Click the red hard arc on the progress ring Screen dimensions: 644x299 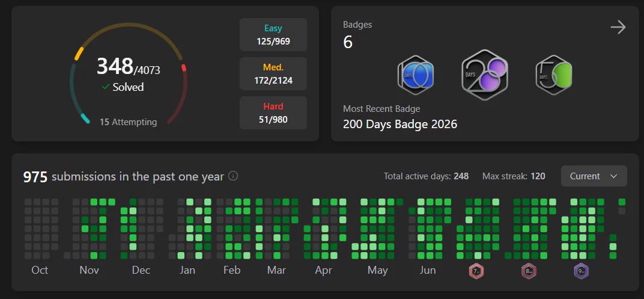(x=184, y=67)
